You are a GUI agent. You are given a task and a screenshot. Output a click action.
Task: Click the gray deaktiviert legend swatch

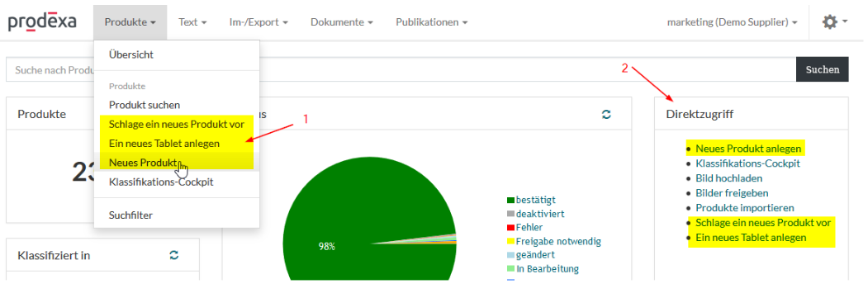click(x=510, y=214)
